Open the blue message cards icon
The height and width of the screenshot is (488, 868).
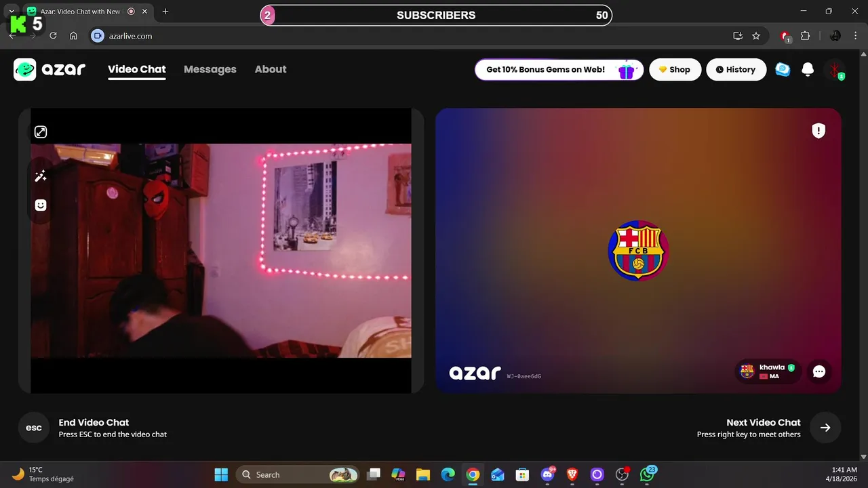(x=783, y=69)
